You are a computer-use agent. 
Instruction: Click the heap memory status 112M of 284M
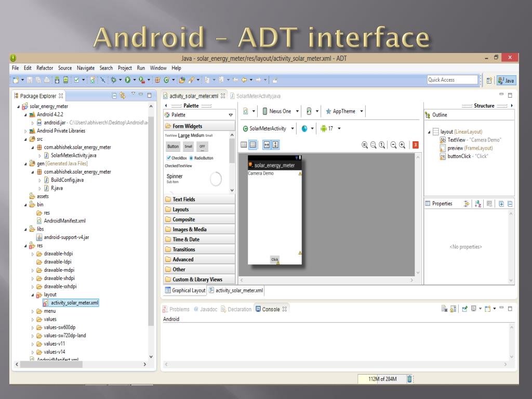coord(382,379)
